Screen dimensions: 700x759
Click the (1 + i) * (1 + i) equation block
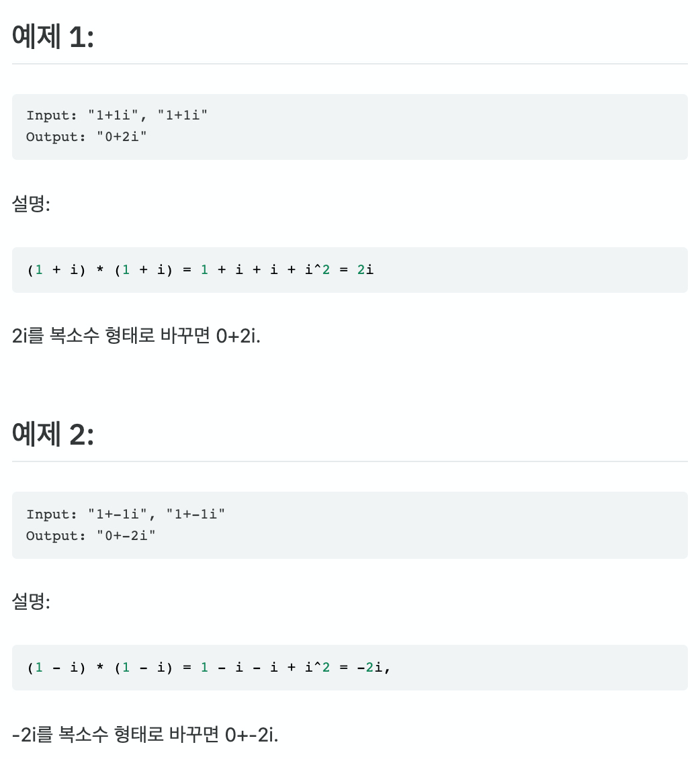(x=349, y=269)
